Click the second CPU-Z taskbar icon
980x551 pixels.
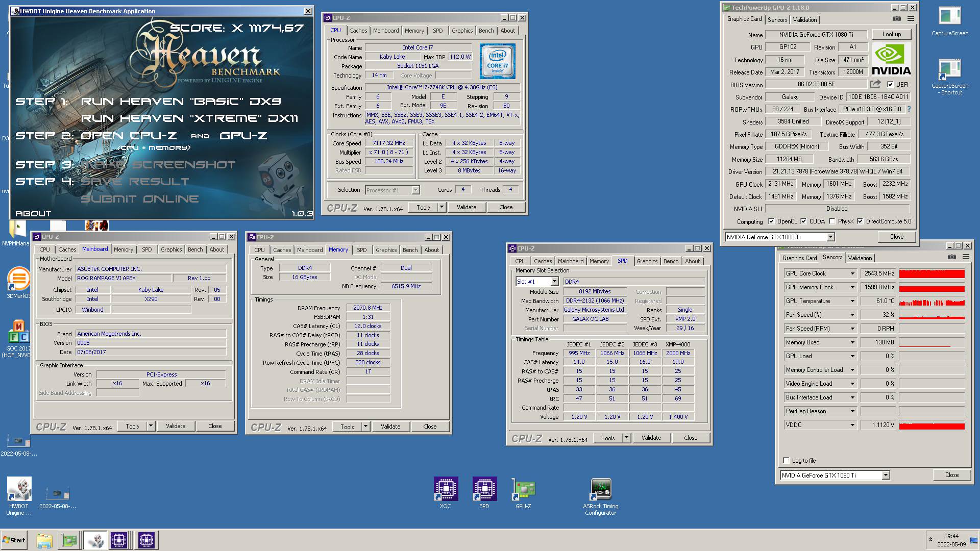pyautogui.click(x=146, y=540)
